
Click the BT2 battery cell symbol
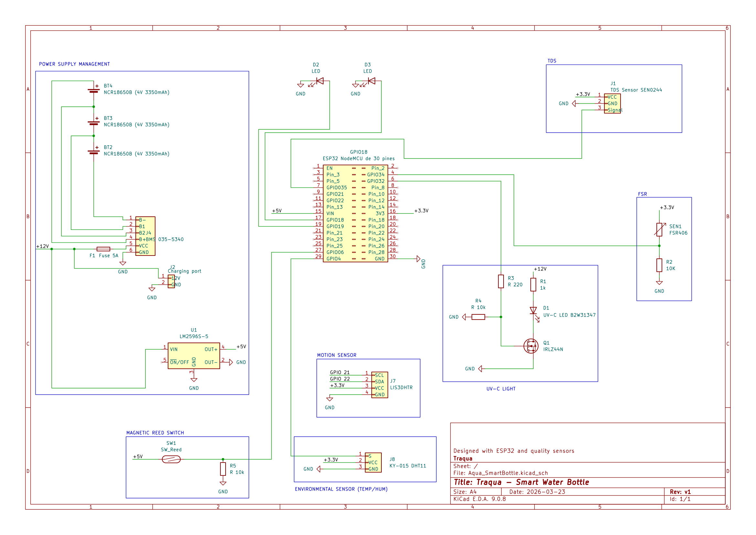[93, 152]
